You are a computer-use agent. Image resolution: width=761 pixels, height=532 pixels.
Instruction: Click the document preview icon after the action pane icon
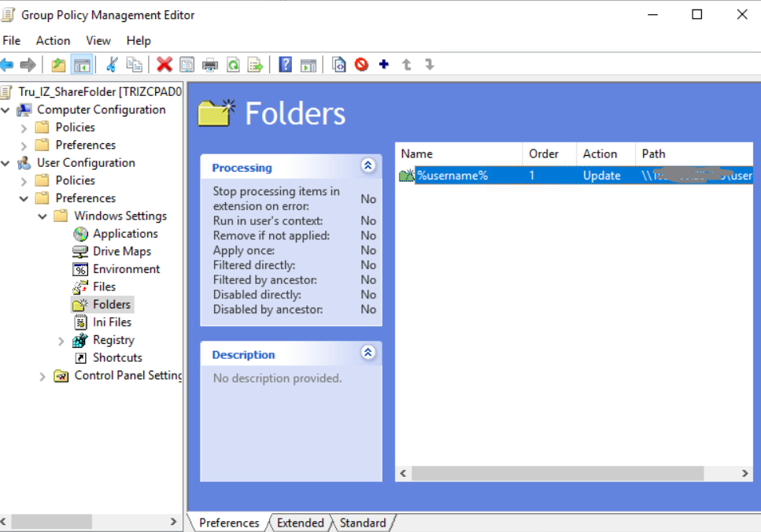(x=338, y=65)
